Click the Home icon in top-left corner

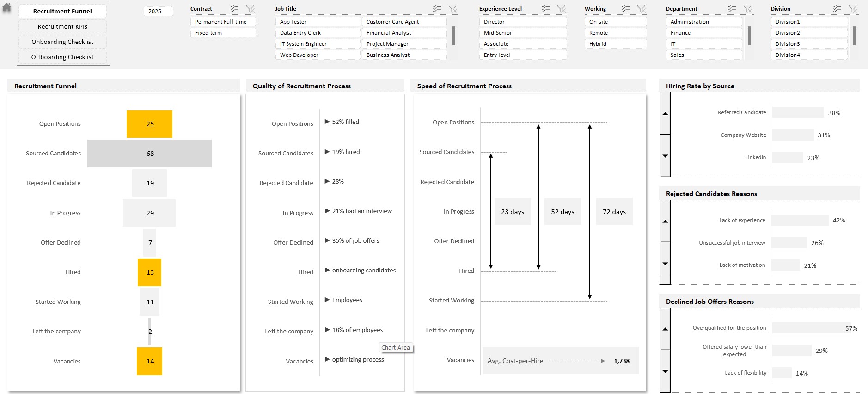click(7, 8)
